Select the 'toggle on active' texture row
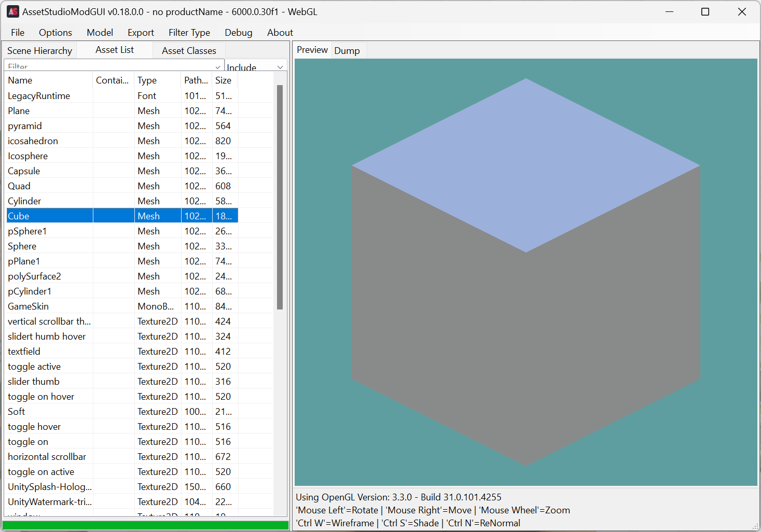Viewport: 761px width, 532px height. (122, 472)
